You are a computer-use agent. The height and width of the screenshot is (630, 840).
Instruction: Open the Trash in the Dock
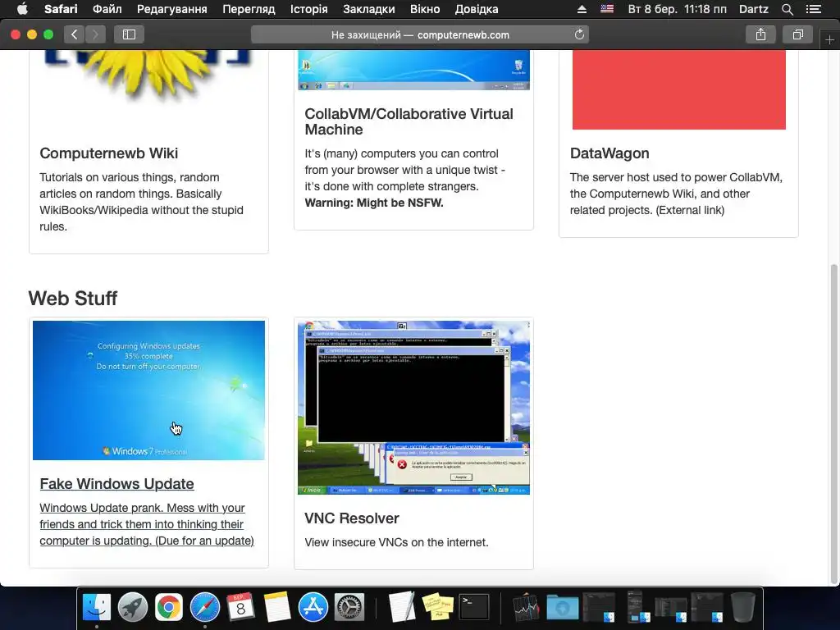pos(743,608)
